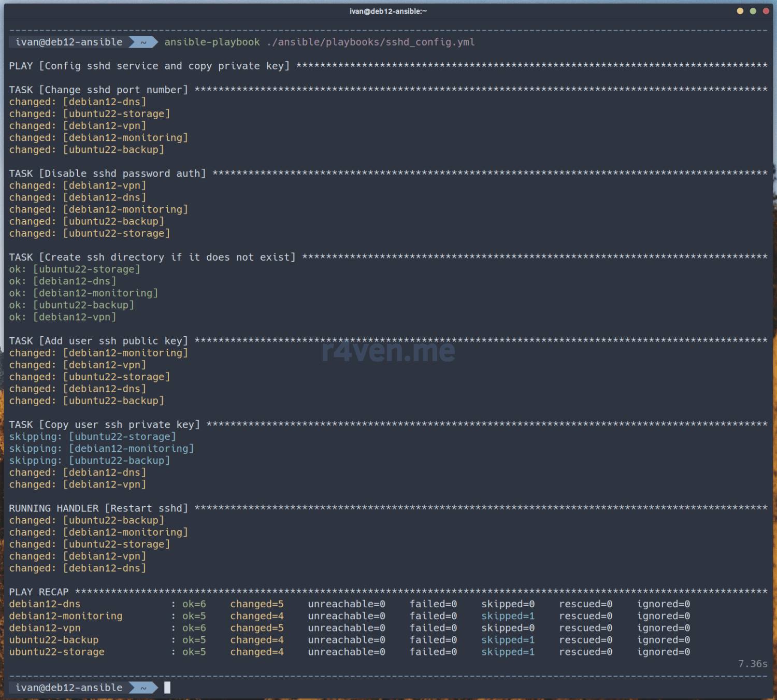Screen dimensions: 777x700
Task: Click the ivan@deb12-ansible label in the top prompt
Action: coord(69,42)
